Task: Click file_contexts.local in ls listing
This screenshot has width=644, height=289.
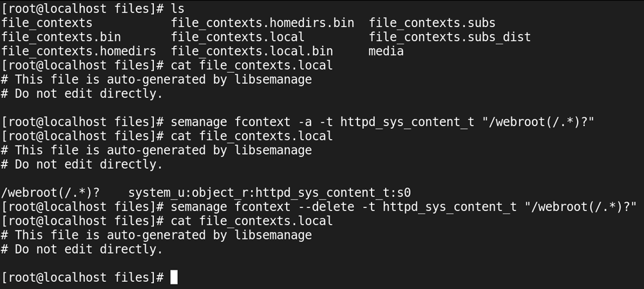Action: pyautogui.click(x=238, y=37)
